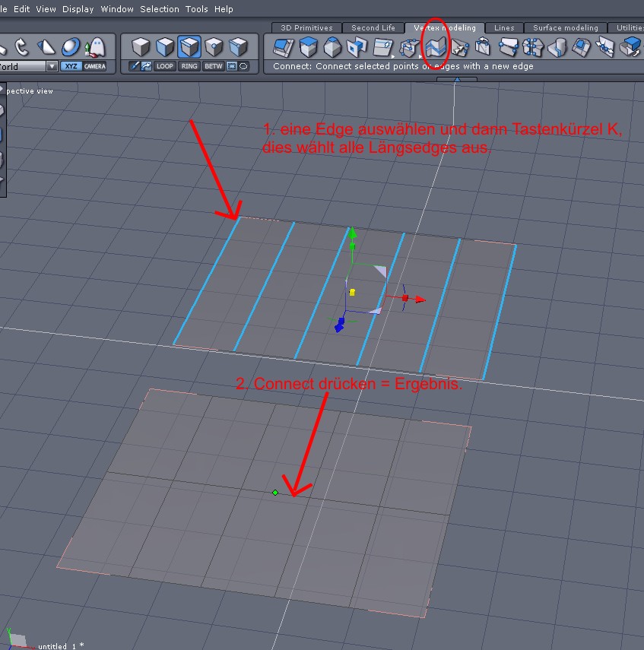Expand the Tesselate tool sub-menu triangle

392,56
